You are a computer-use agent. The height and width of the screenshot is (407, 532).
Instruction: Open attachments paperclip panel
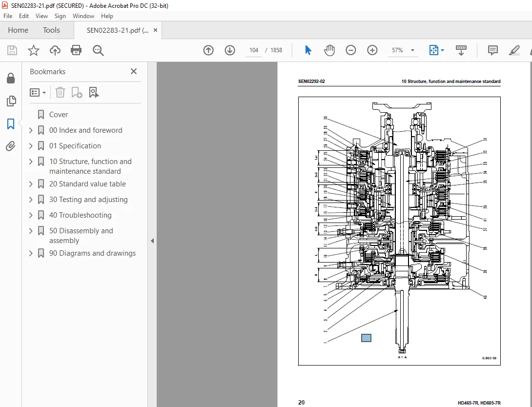[11, 146]
